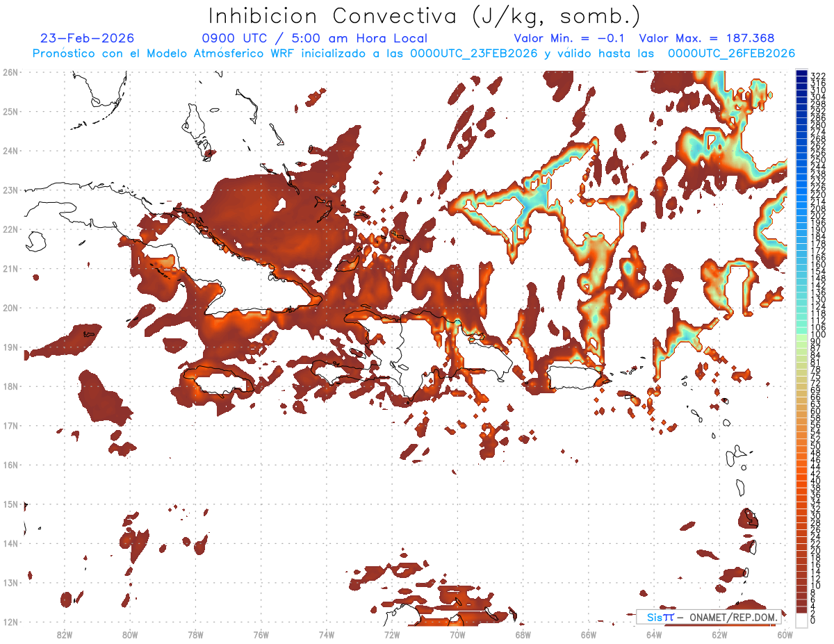
Task: Click the color scale value 60
Action: (x=816, y=410)
